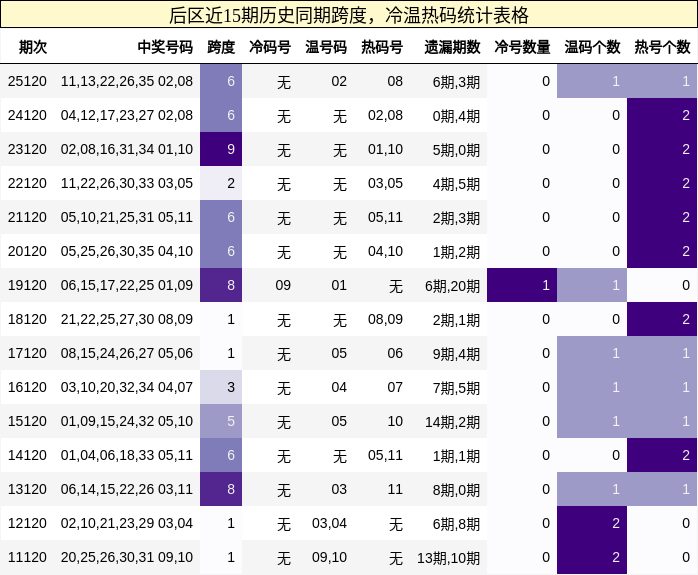Click winning numbers 05,10,21,25,31 05,11
The height and width of the screenshot is (575, 698).
(x=127, y=217)
